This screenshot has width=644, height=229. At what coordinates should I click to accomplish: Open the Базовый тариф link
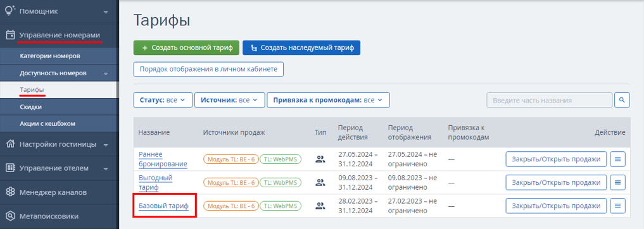point(163,206)
